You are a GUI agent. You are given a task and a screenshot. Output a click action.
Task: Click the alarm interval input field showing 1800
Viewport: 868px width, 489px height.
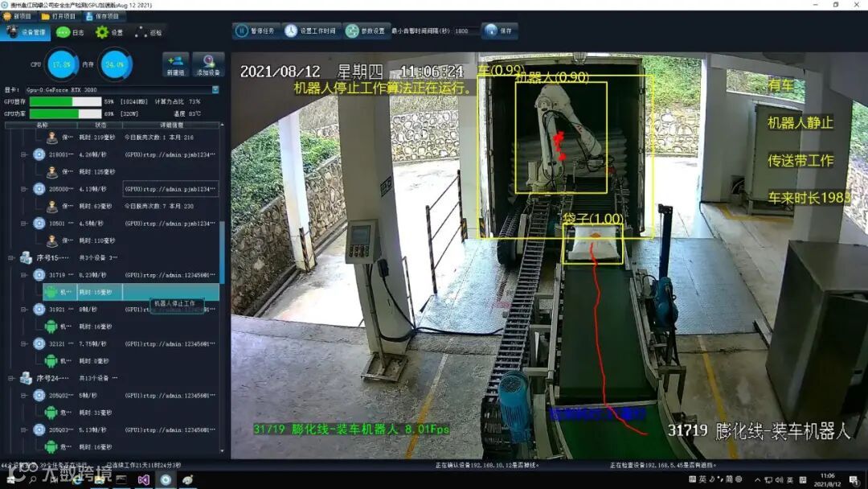pyautogui.click(x=465, y=31)
